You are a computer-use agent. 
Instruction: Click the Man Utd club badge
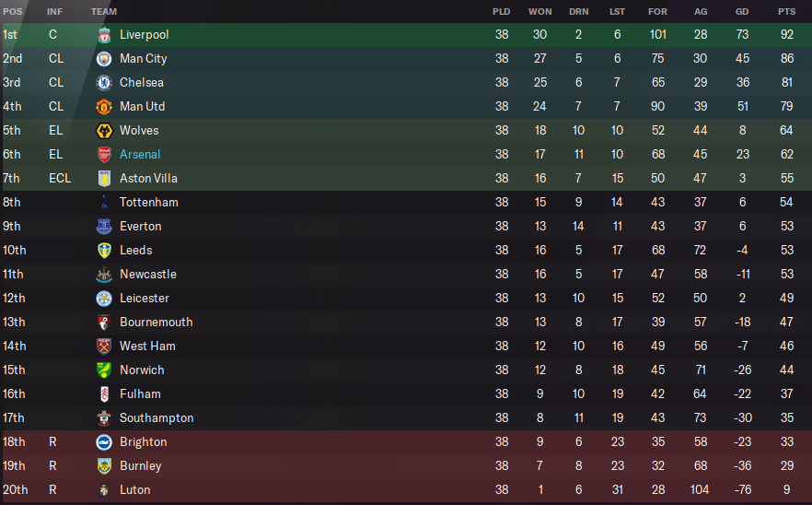click(x=104, y=106)
